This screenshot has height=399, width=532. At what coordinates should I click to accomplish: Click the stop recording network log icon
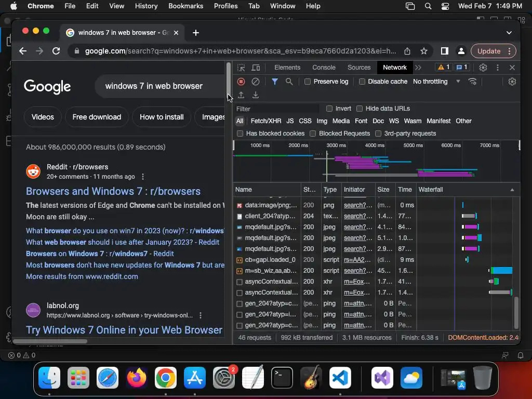pos(241,82)
